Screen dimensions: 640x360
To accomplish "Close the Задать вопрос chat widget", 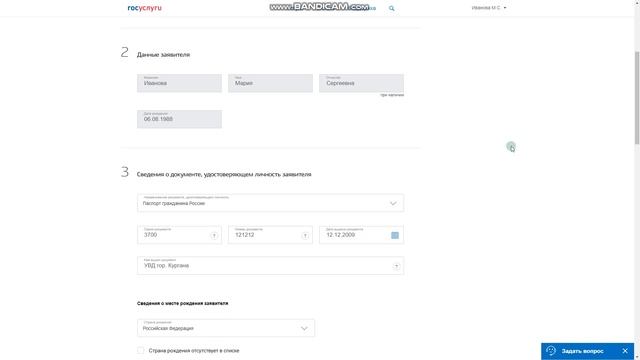I will point(625,351).
